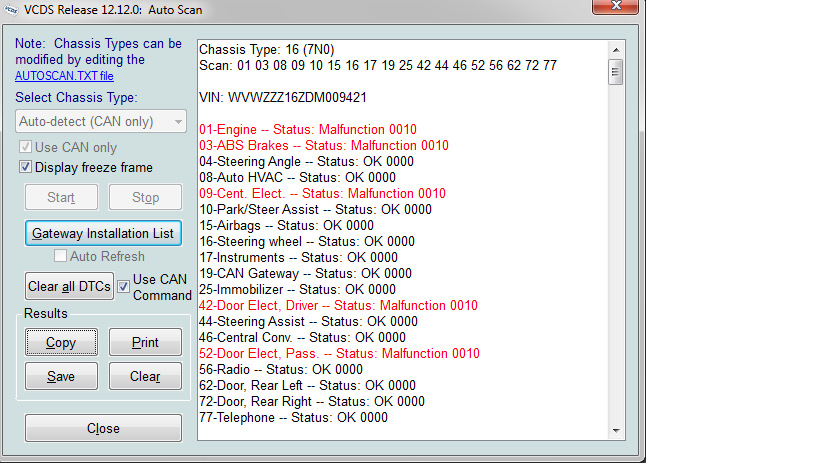Click the Close button at bottom
The width and height of the screenshot is (819, 463).
pos(103,428)
